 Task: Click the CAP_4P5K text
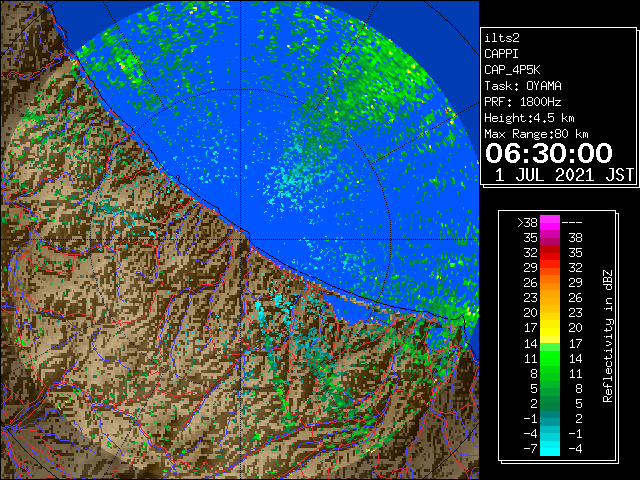pos(512,70)
